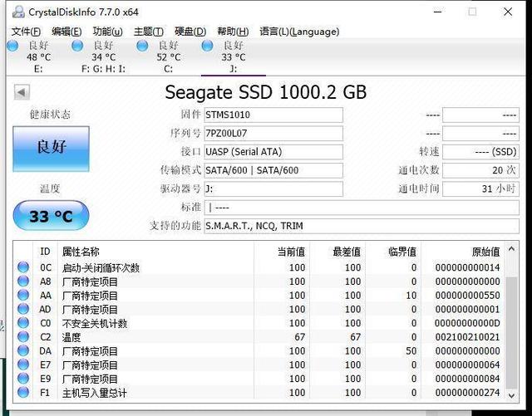Click the attribute list scrollbar thumb
This screenshot has width=532, height=416.
512,332
